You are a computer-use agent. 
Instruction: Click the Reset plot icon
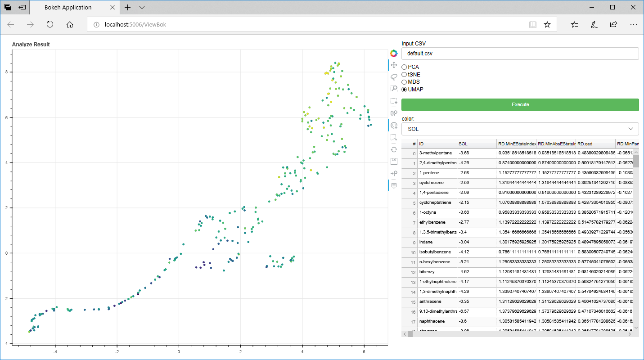pyautogui.click(x=394, y=149)
